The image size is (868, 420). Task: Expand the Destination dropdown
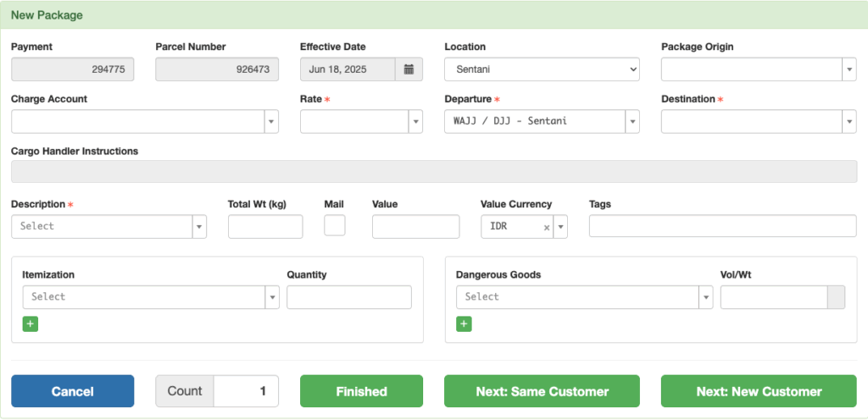(x=759, y=122)
